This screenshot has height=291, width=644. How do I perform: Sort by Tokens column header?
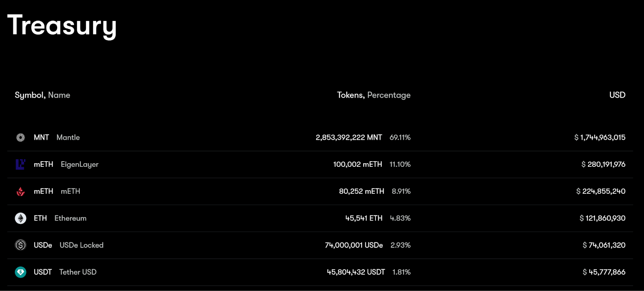tap(351, 95)
